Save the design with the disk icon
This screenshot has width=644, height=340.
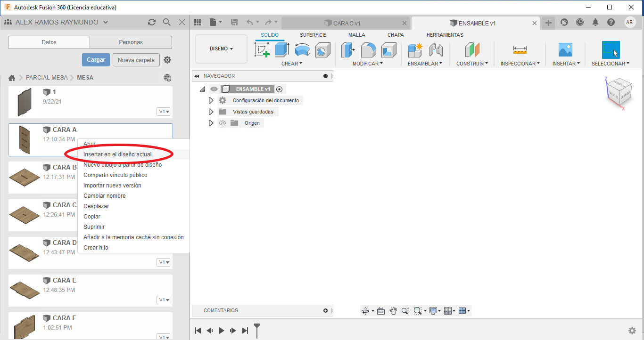click(x=234, y=22)
